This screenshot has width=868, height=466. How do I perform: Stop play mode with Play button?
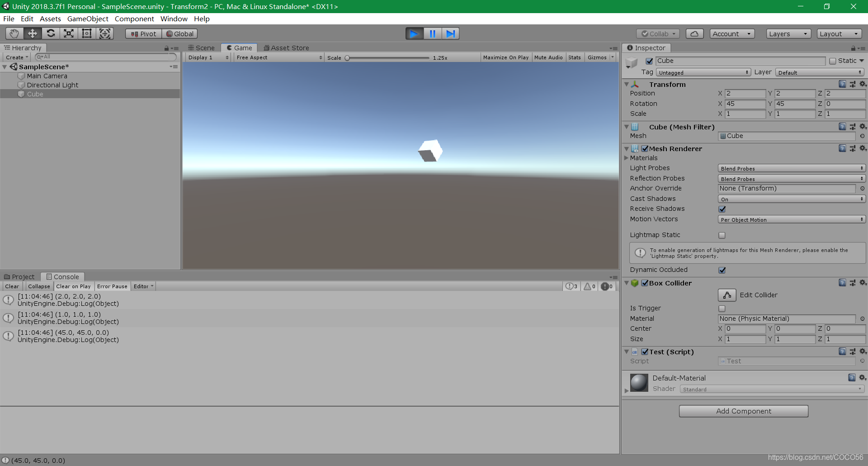(414, 33)
